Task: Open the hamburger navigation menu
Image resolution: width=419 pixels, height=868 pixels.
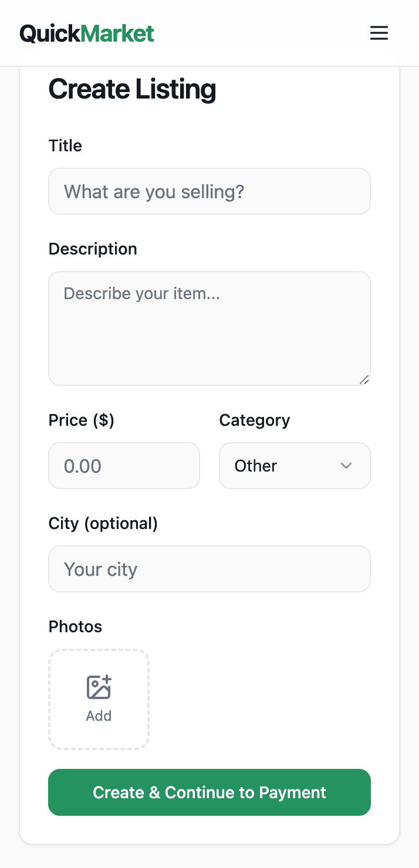Action: click(x=379, y=33)
